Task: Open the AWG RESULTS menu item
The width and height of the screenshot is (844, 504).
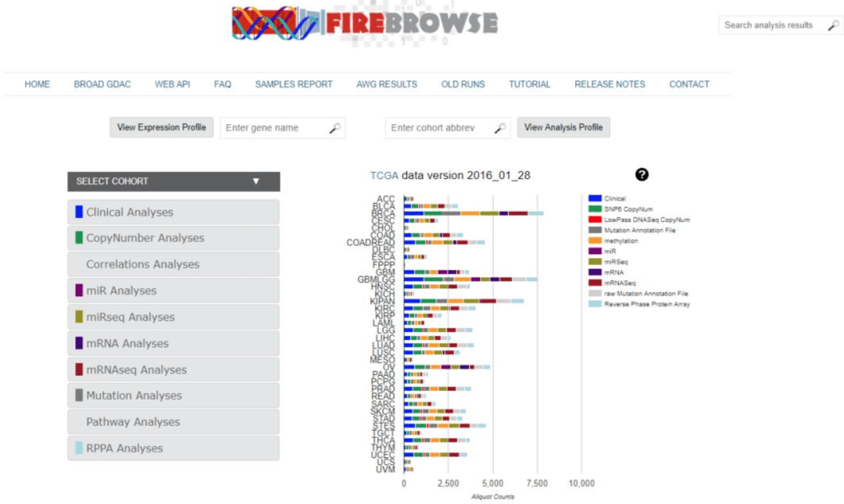Action: 387,84
